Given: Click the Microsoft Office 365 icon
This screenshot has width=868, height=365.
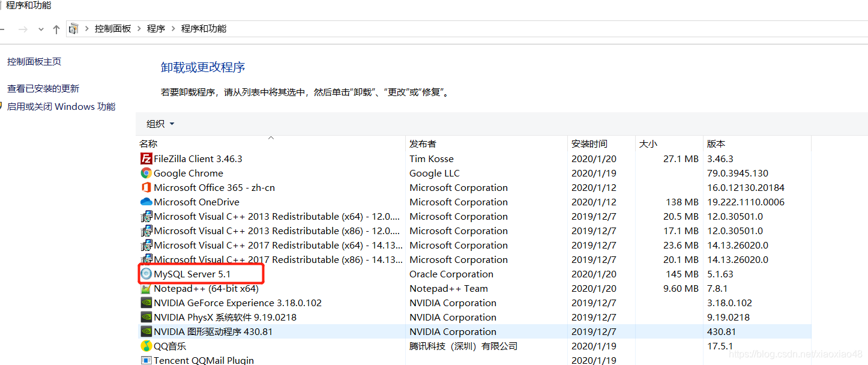Looking at the screenshot, I should tap(146, 188).
